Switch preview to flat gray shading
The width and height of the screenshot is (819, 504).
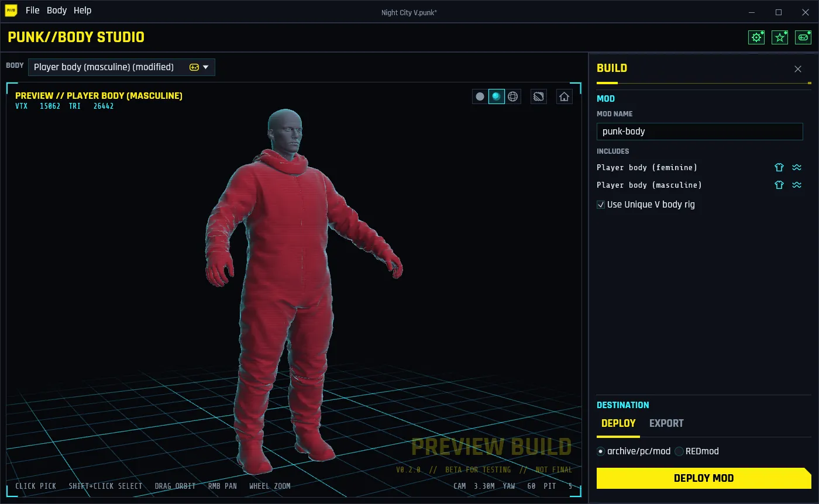480,96
